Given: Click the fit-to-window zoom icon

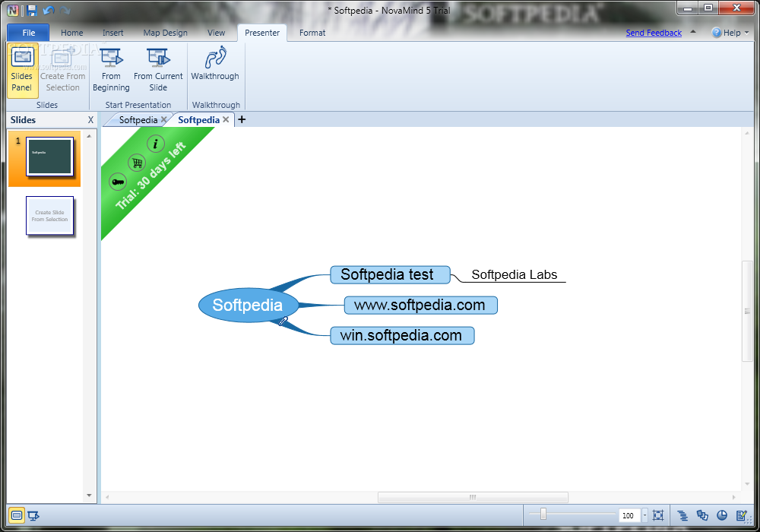Looking at the screenshot, I should 657,515.
